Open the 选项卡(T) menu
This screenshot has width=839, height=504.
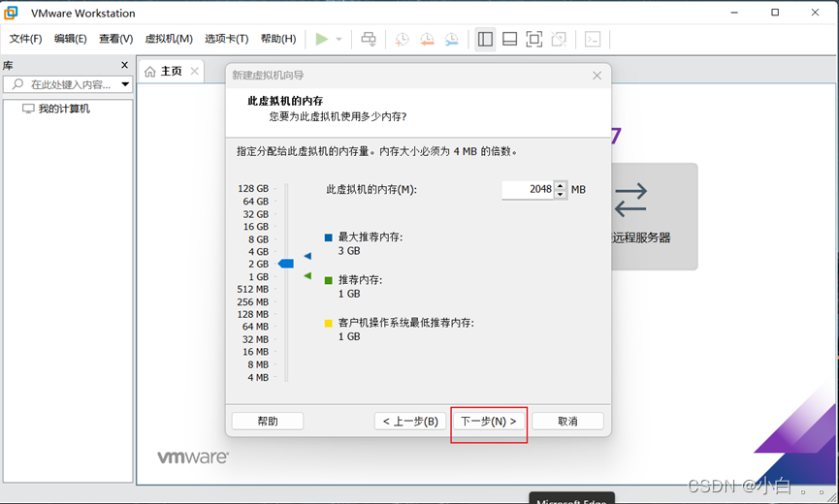pos(226,39)
